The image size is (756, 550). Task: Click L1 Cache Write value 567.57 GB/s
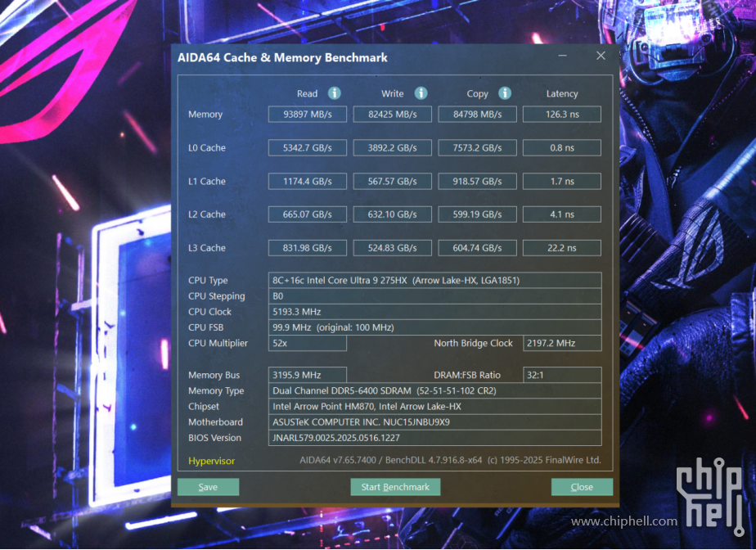coord(393,182)
